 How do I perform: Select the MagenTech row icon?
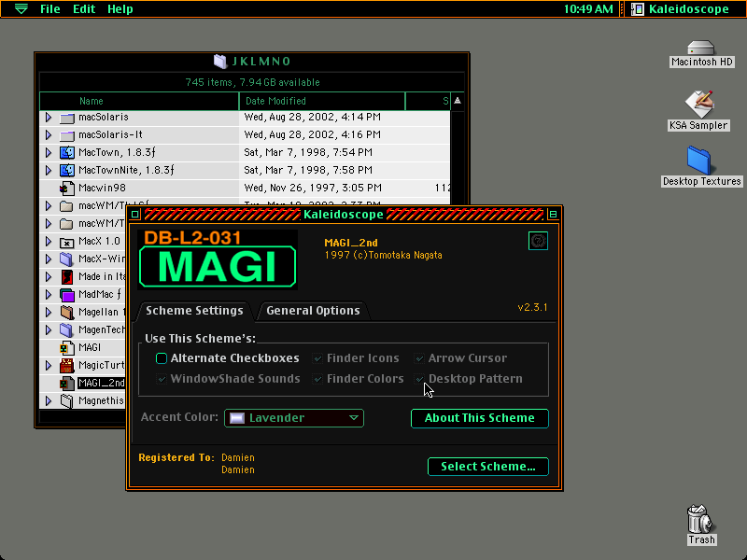[x=67, y=330]
